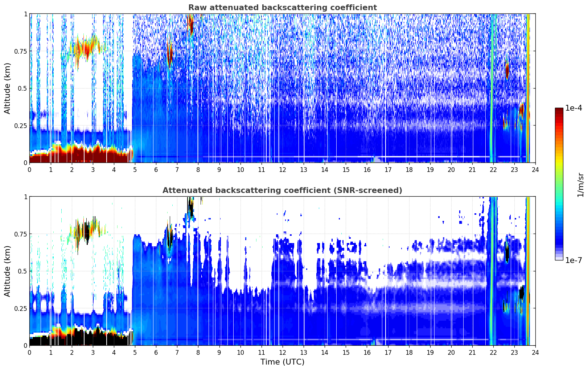The height and width of the screenshot is (370, 588).
Task: Click the Altitude (km) label of top plot
Action: 8,88
